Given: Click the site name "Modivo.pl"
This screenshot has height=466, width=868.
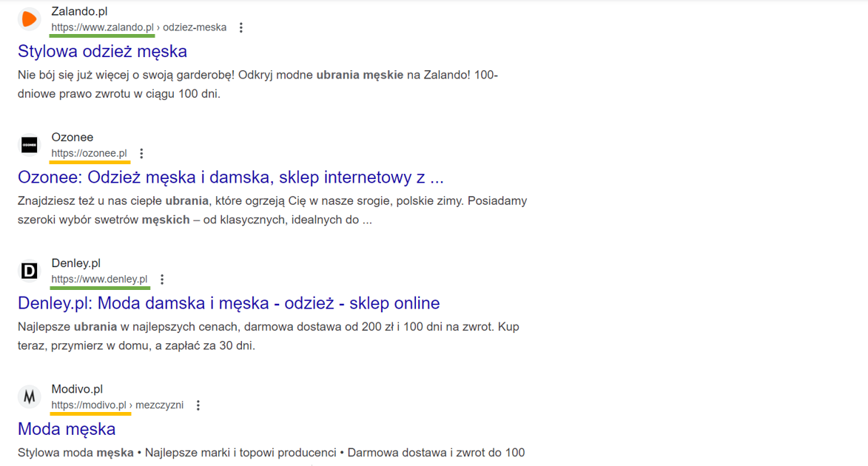Looking at the screenshot, I should (77, 389).
